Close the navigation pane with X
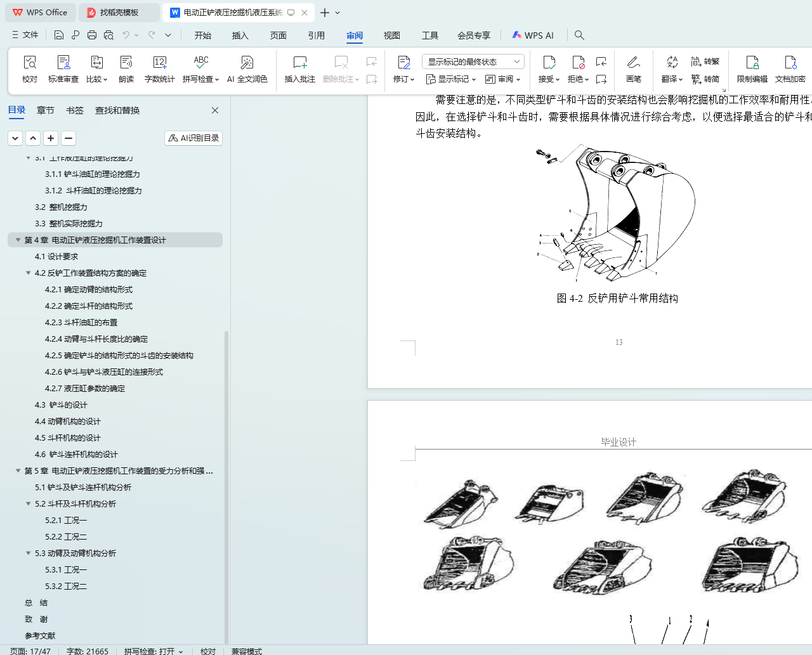812x655 pixels. (215, 110)
